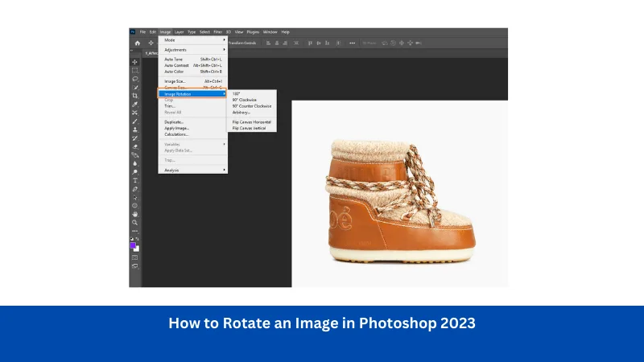Screen dimensions: 644x362
Task: Click the Move tool preset icon in options bar
Action: (x=151, y=43)
